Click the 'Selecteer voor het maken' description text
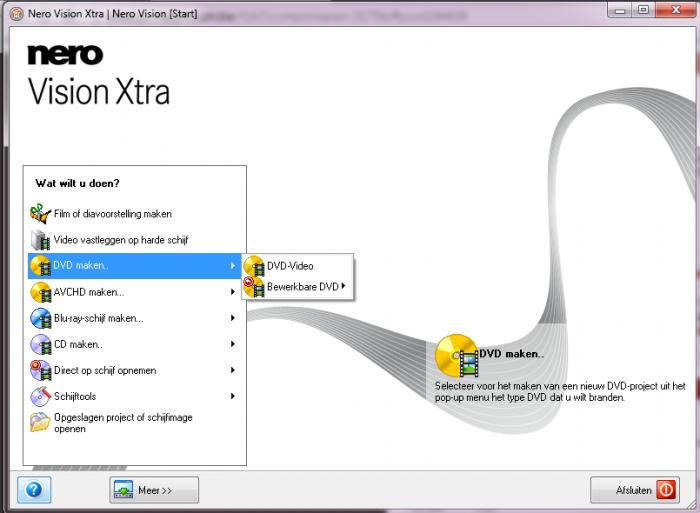The width and height of the screenshot is (700, 513). point(560,392)
